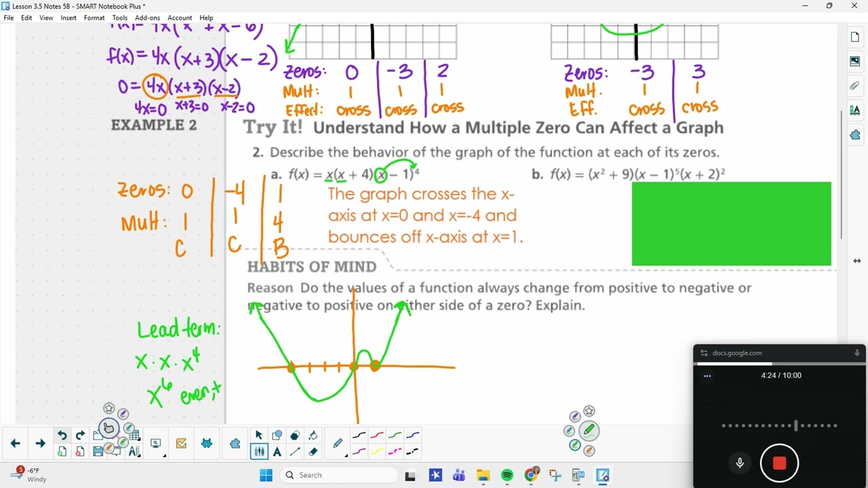Mute the recorder microphone
Image resolution: width=868 pixels, height=488 pixels.
(x=740, y=463)
